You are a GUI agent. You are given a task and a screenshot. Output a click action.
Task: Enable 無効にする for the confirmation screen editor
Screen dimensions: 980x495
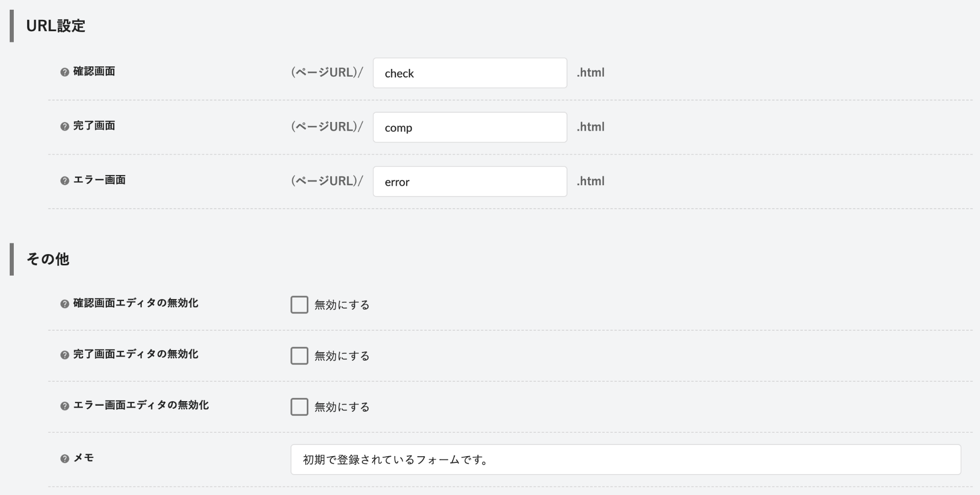tap(299, 305)
